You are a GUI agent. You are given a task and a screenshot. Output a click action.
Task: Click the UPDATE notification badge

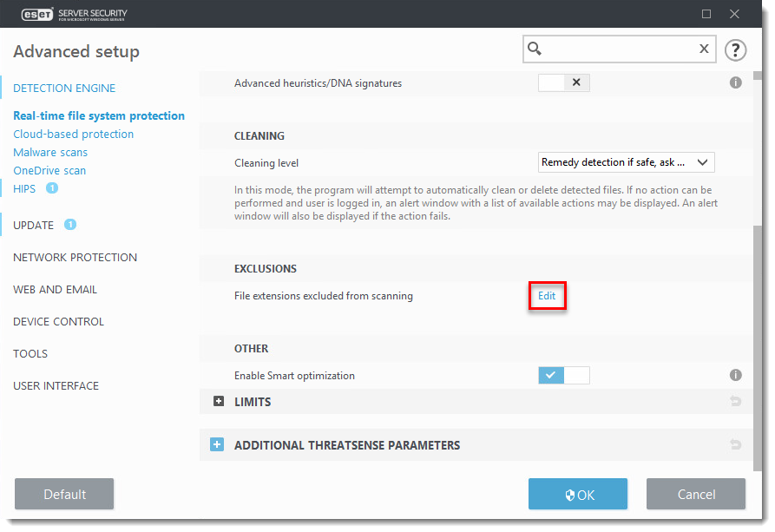click(x=70, y=225)
